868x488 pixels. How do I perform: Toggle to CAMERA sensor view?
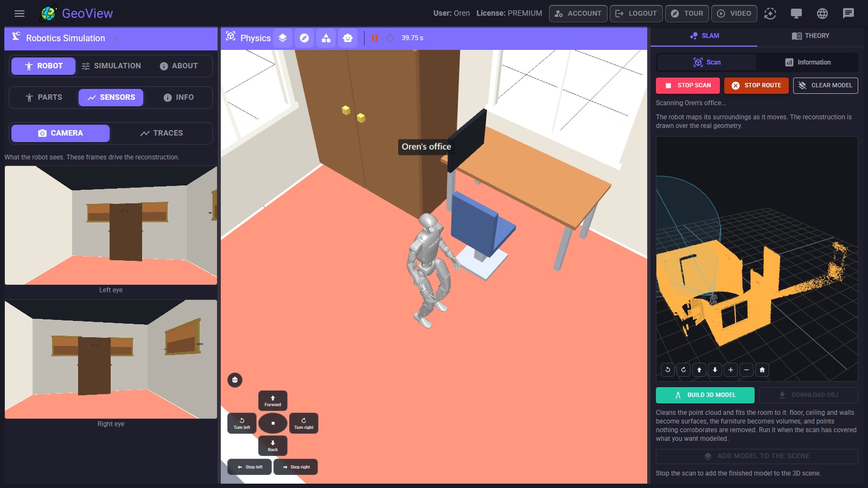click(x=60, y=133)
